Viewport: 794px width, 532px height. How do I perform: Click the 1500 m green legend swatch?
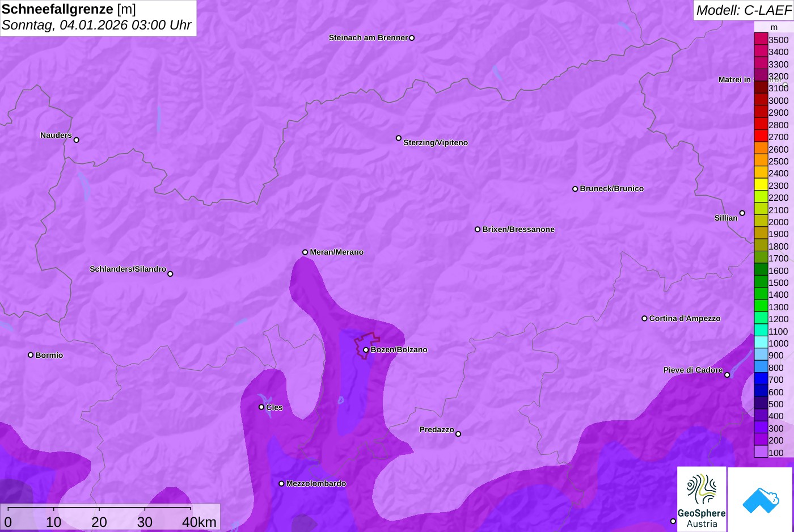click(761, 282)
